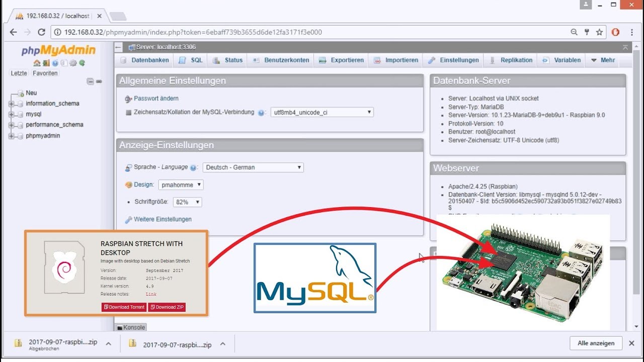644x362 pixels.
Task: Click the Alle anzeigen downloads button
Action: coord(596,343)
